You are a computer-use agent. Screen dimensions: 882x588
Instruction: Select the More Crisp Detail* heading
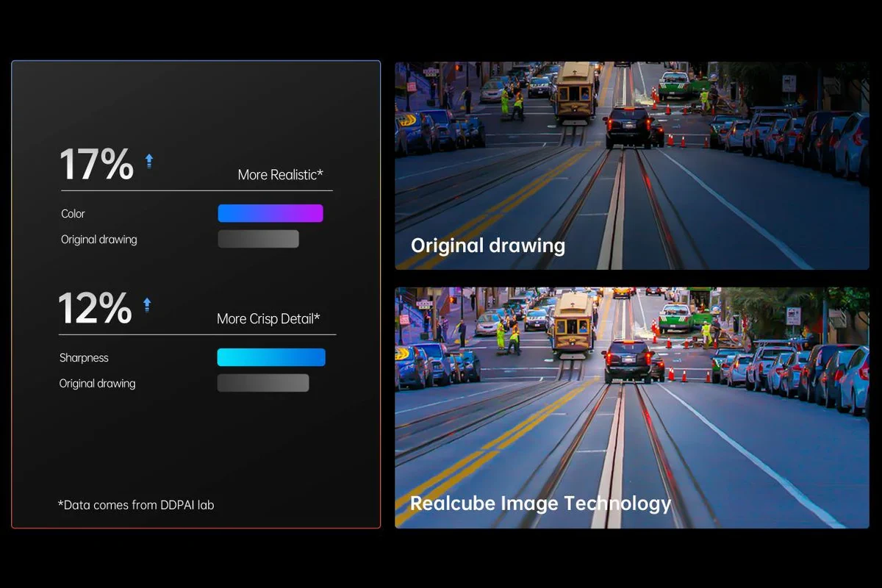click(x=268, y=319)
